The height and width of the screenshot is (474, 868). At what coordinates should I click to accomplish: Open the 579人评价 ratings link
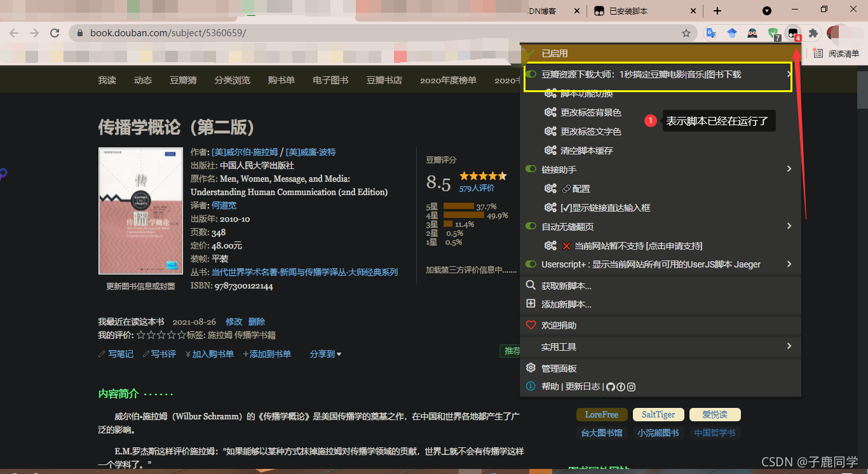477,188
